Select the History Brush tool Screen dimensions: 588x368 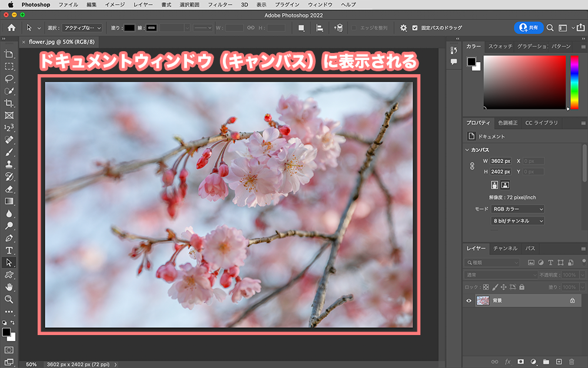[9, 177]
